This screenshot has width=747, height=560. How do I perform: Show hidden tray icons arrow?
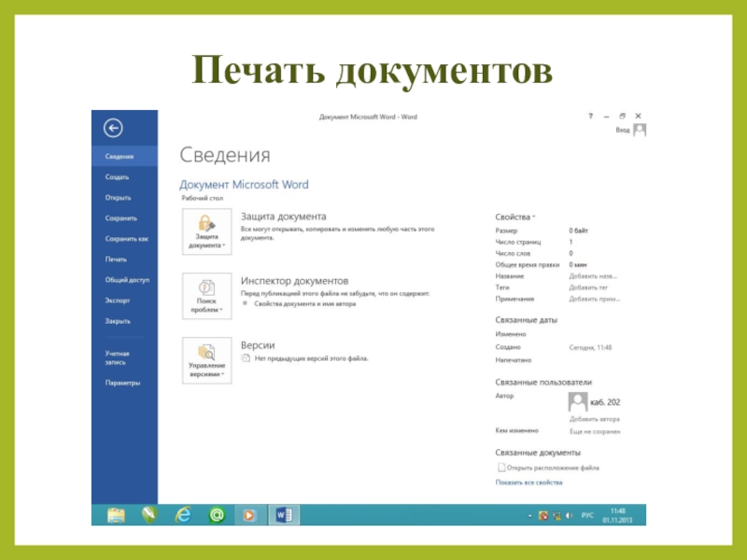click(529, 516)
